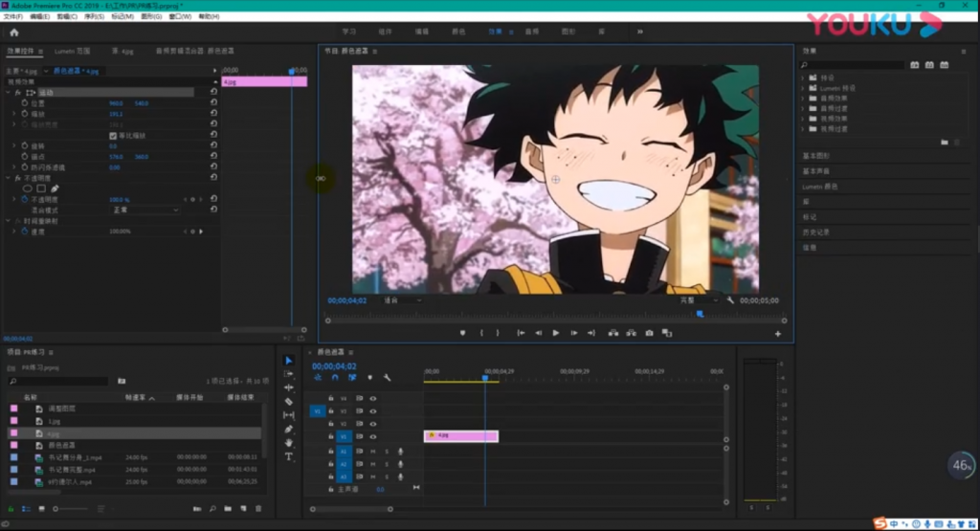980x531 pixels.
Task: Select the Selection (arrow) tool
Action: click(x=289, y=361)
